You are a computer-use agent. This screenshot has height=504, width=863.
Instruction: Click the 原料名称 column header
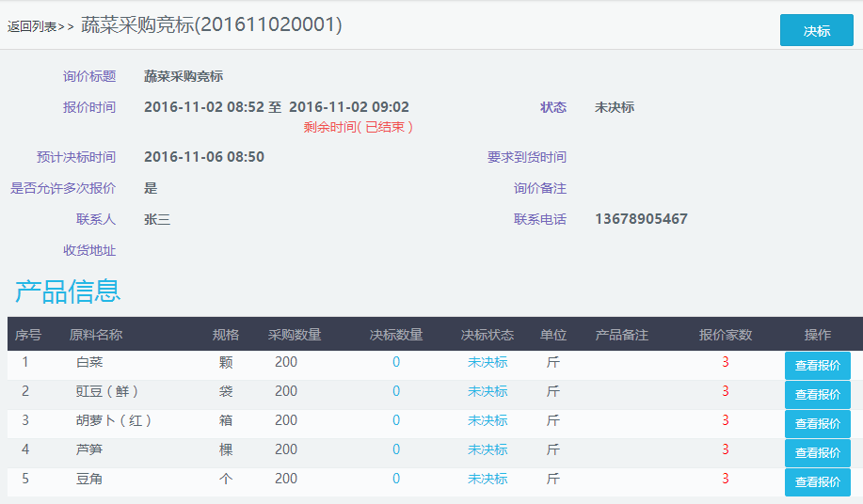coord(96,336)
